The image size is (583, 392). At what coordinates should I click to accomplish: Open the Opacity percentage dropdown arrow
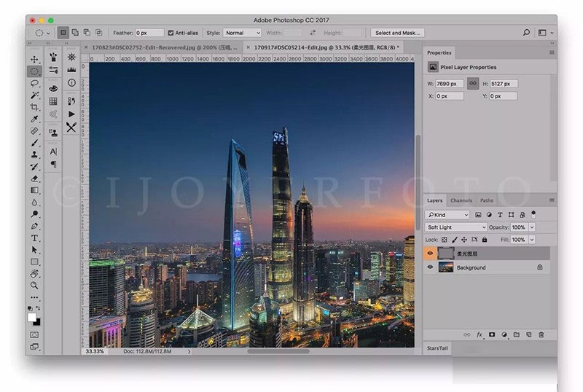tap(531, 227)
